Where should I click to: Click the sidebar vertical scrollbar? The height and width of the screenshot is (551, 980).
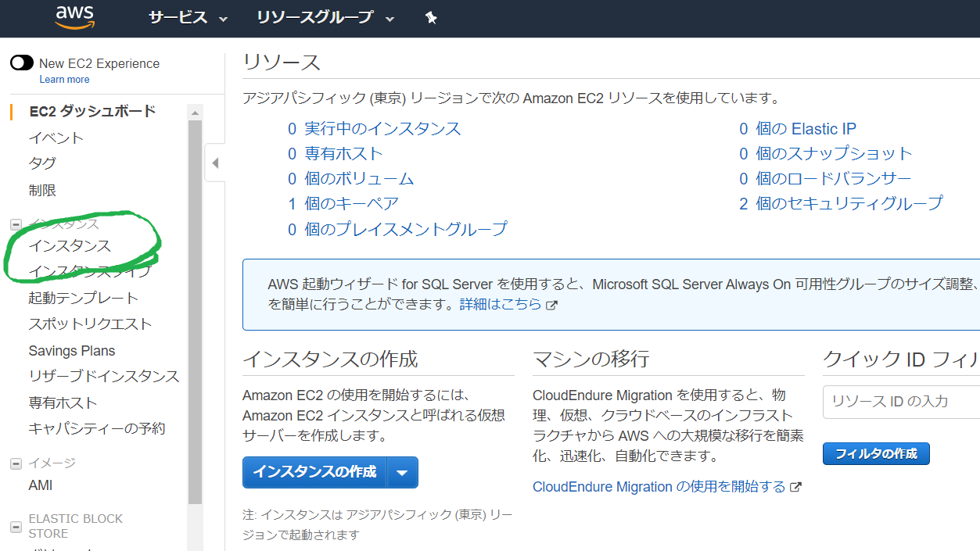(x=195, y=313)
